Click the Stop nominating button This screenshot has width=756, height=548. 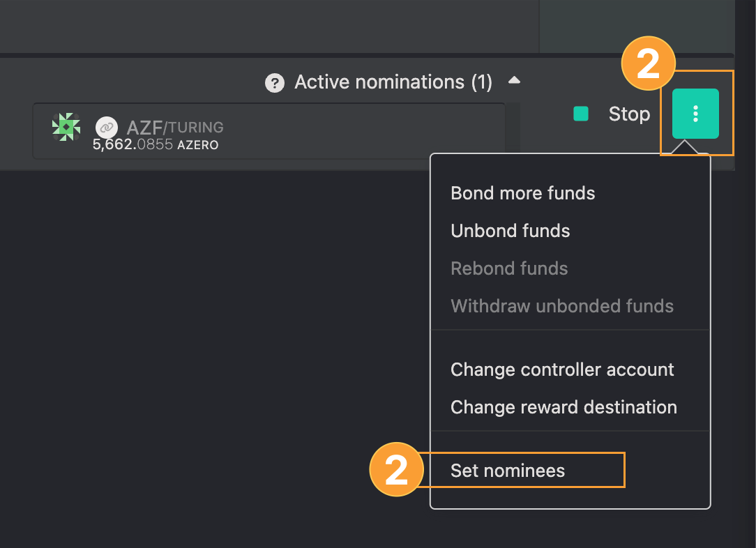(x=612, y=114)
